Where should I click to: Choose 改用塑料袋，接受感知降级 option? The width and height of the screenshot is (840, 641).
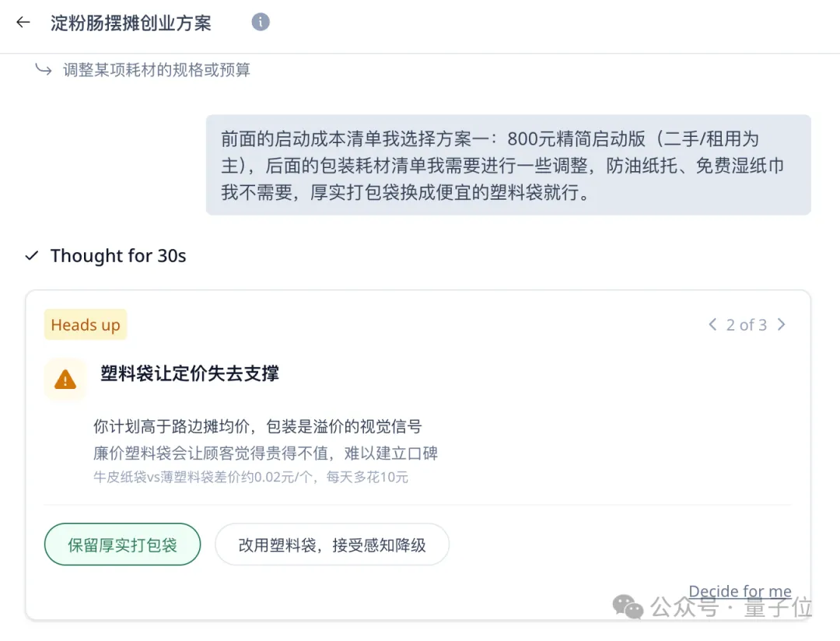coord(332,545)
